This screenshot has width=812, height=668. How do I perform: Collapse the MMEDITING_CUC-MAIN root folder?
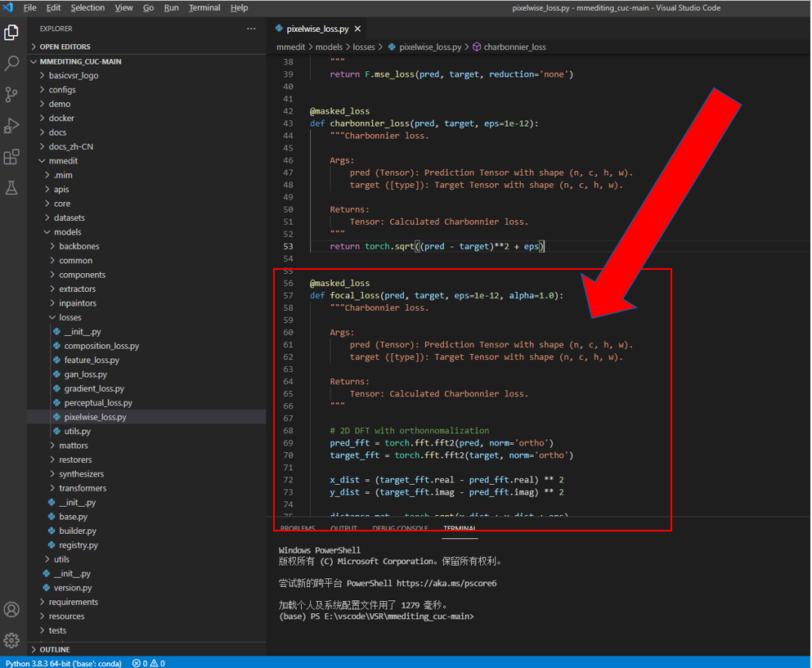[x=80, y=61]
